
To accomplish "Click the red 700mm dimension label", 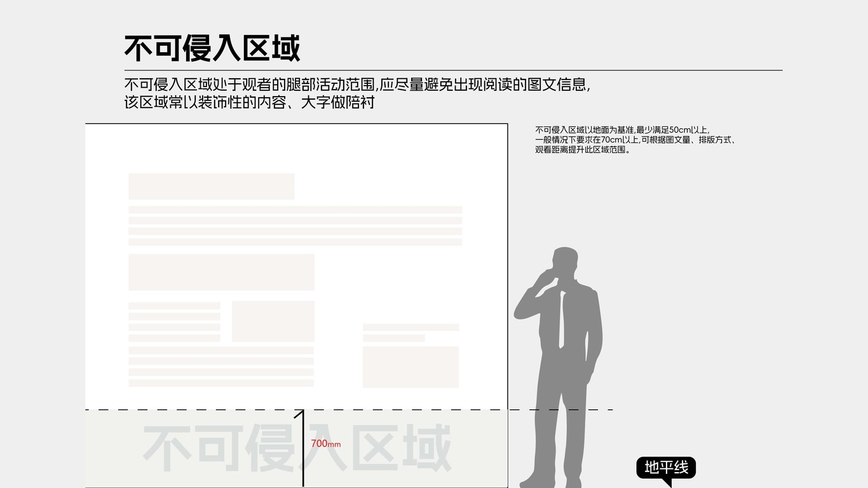I will click(325, 444).
